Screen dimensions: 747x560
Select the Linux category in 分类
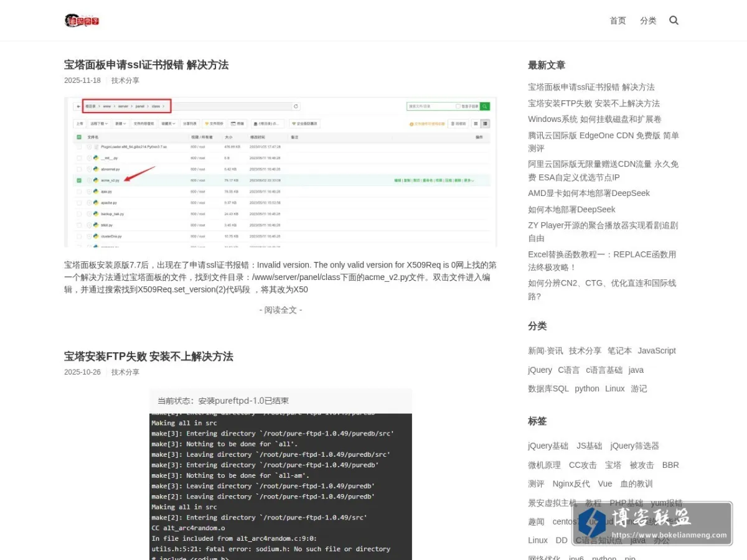615,389
